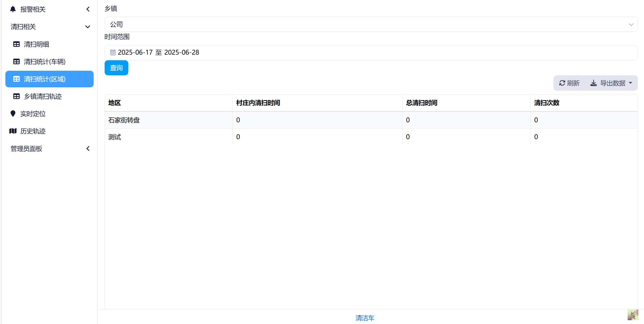Viewport: 644px width, 324px height.
Task: Click the map icon for 历史轨迹
Action: click(13, 131)
